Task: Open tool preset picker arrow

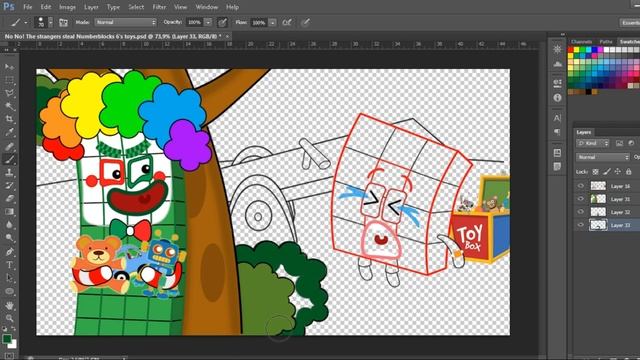Action: [26, 22]
